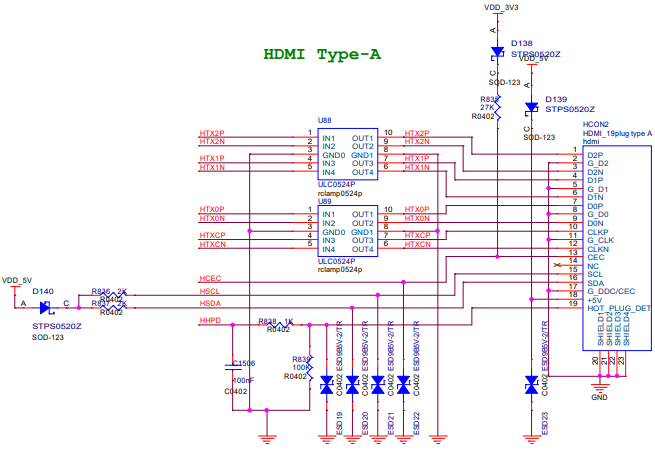The image size is (655, 450).
Task: Click the +5V pin name on HCON2
Action: point(595,300)
